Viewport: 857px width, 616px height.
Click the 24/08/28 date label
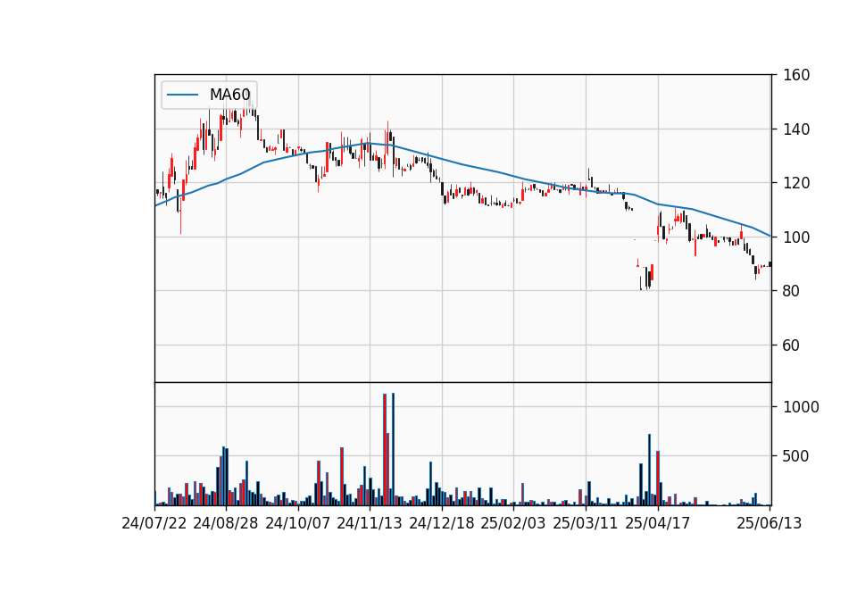pos(226,523)
